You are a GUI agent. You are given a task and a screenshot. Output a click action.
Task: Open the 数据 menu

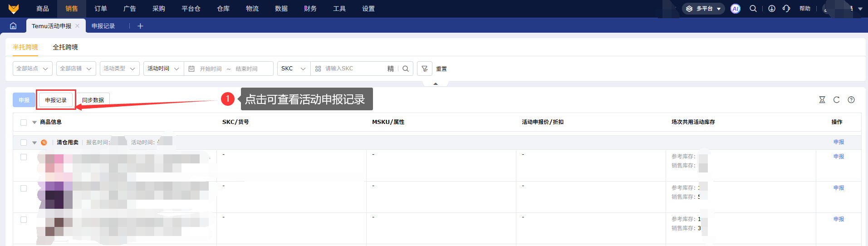(281, 9)
